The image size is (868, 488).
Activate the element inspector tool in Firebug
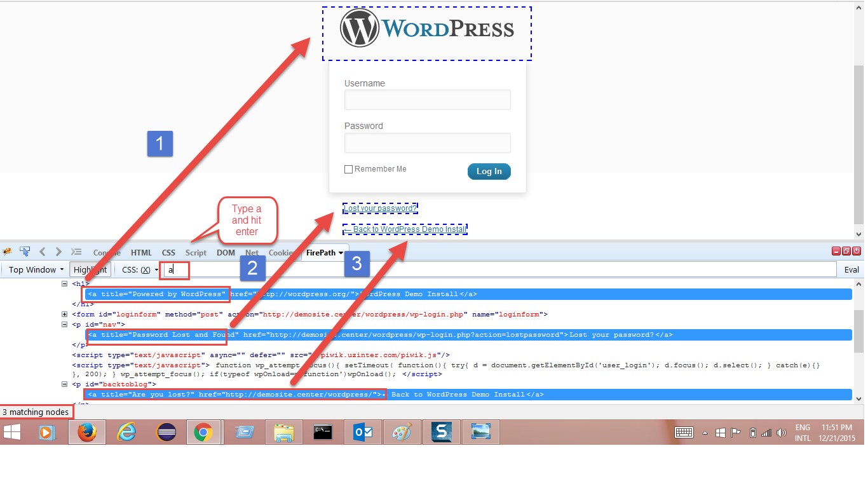tap(24, 252)
